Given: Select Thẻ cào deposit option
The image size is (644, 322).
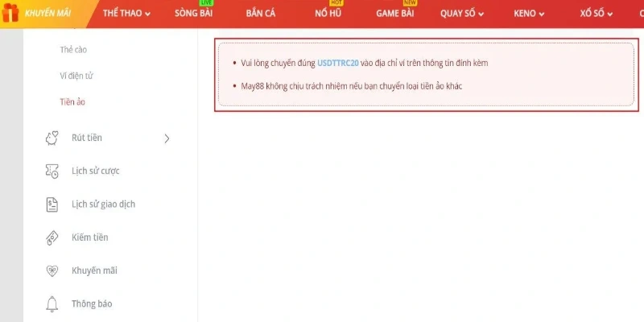Looking at the screenshot, I should tap(73, 50).
